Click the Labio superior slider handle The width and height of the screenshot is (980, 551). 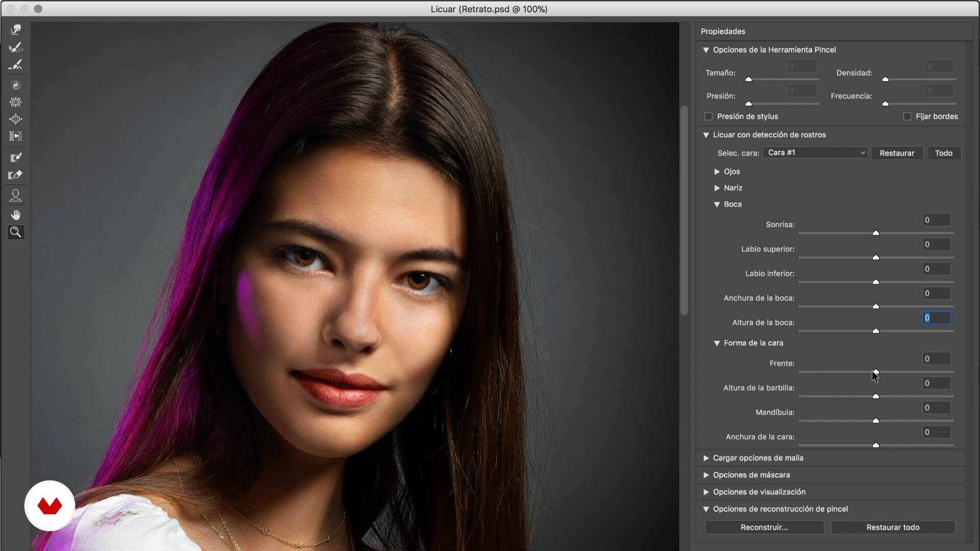point(876,258)
